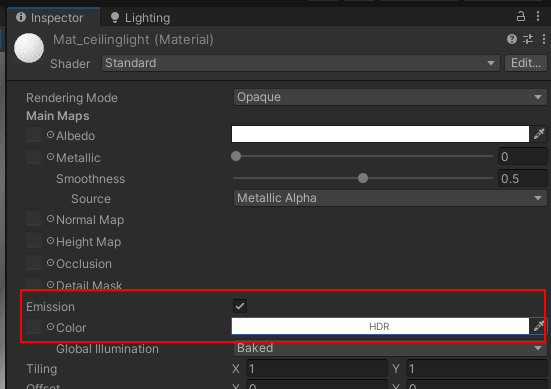Open material help reference icon
Screen dimensions: 551x389
coord(512,39)
